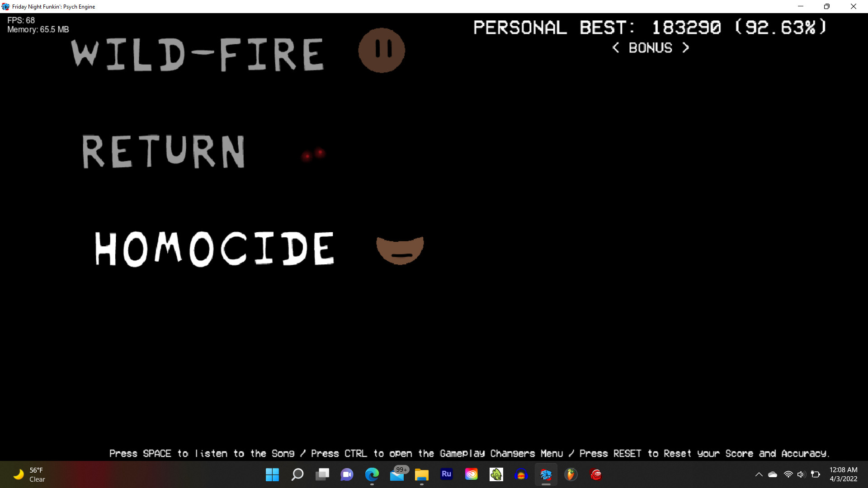Toggle Wi-Fi from the system tray

point(788,474)
